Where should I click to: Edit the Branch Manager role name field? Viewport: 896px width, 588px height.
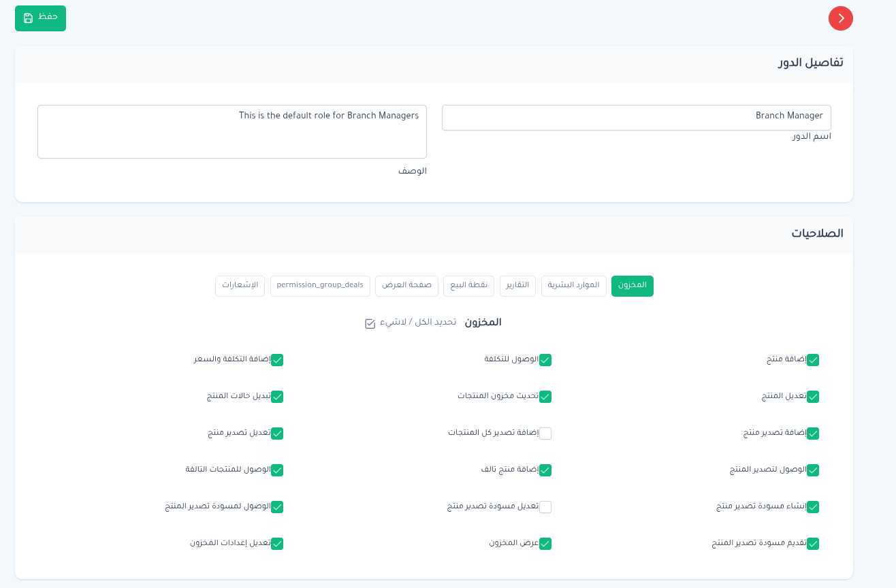tap(636, 117)
